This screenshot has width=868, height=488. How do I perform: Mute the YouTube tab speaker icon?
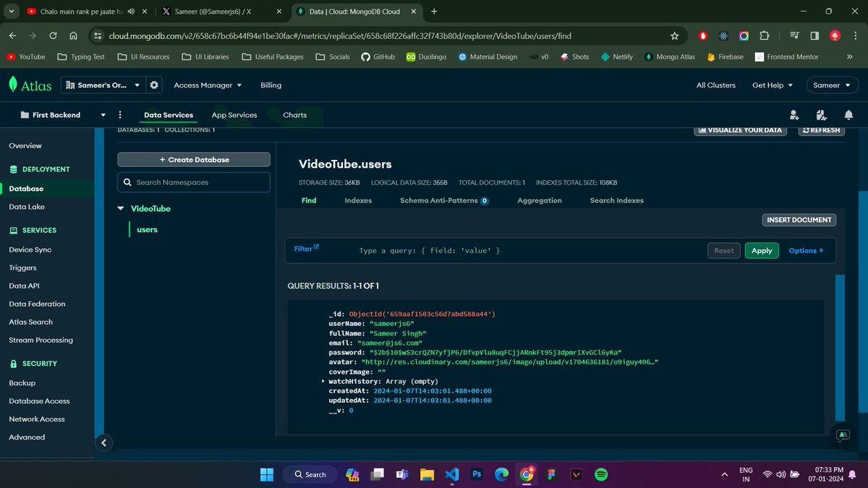[x=131, y=12]
